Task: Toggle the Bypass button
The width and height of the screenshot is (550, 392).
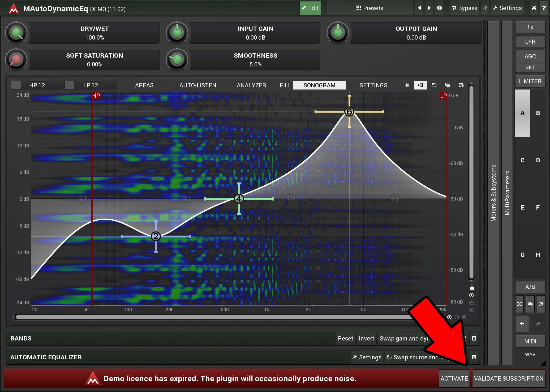Action: (x=464, y=8)
